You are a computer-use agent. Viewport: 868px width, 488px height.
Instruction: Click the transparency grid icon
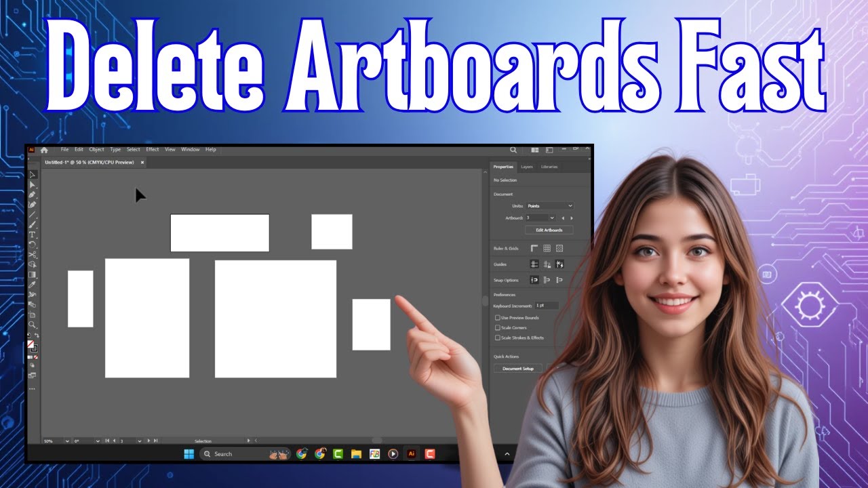coord(559,249)
